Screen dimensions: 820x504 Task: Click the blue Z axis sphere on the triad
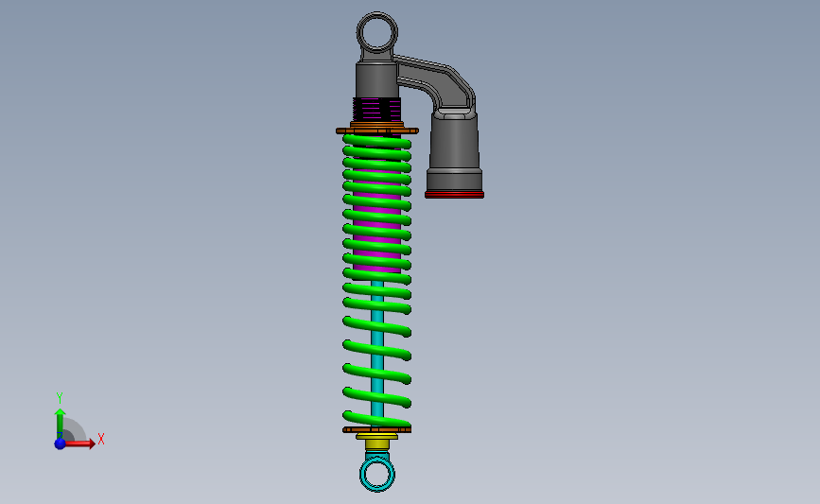pos(61,443)
